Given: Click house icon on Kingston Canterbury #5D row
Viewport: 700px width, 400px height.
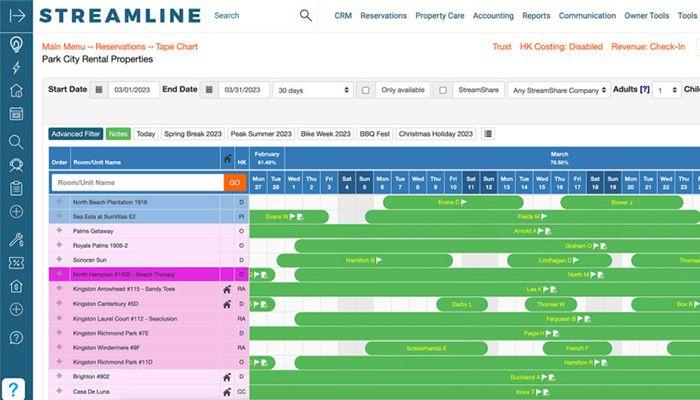Looking at the screenshot, I should (227, 304).
